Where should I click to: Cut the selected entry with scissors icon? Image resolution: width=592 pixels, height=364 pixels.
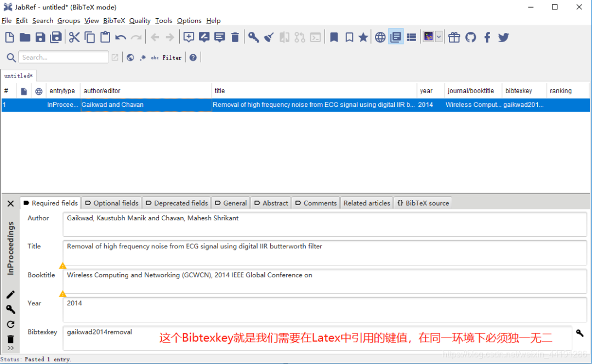75,37
